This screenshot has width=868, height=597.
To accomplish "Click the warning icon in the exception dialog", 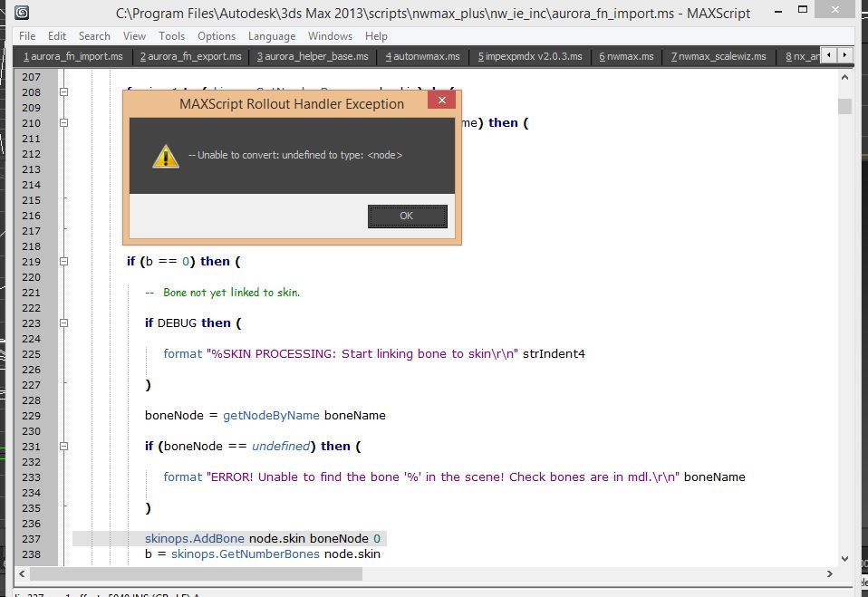I will click(x=165, y=156).
